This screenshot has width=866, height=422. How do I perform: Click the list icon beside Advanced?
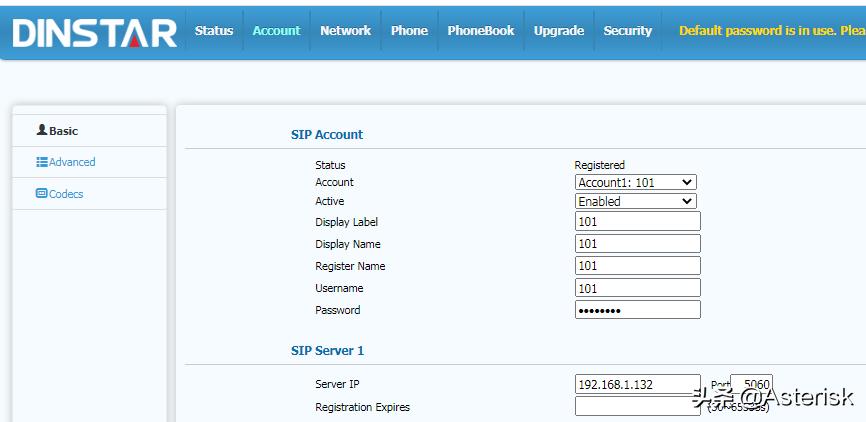[42, 162]
